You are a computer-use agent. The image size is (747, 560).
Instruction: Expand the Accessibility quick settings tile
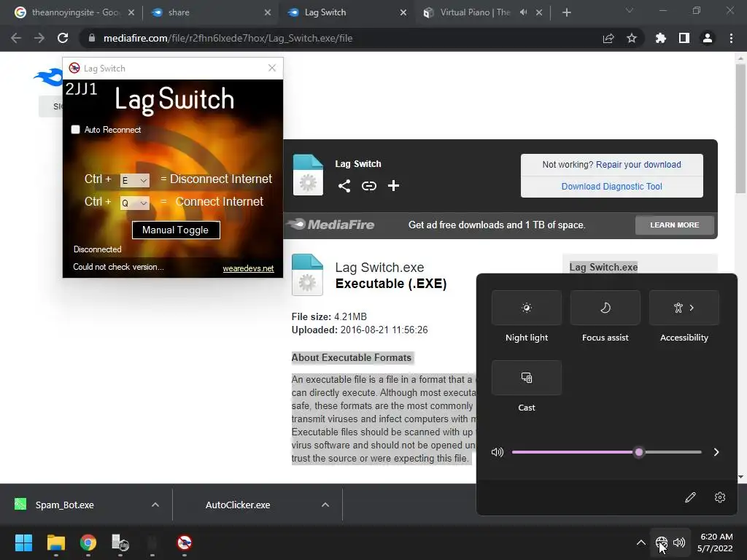(x=684, y=308)
